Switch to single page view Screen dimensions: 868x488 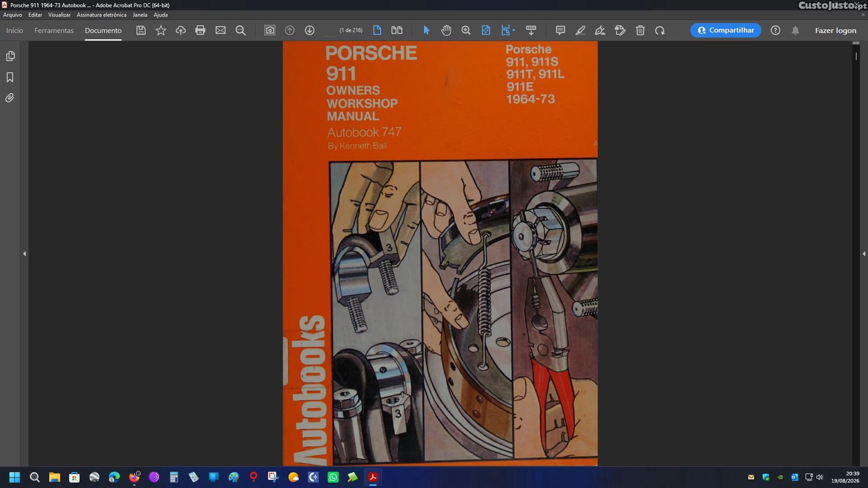click(377, 30)
